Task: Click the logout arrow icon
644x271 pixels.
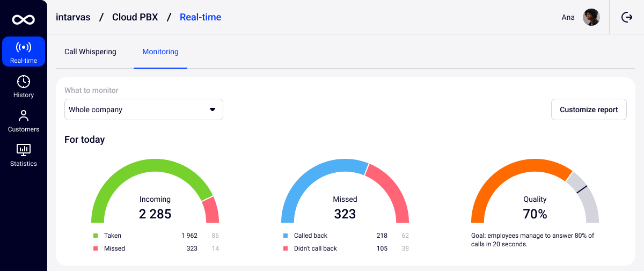Action: tap(626, 17)
